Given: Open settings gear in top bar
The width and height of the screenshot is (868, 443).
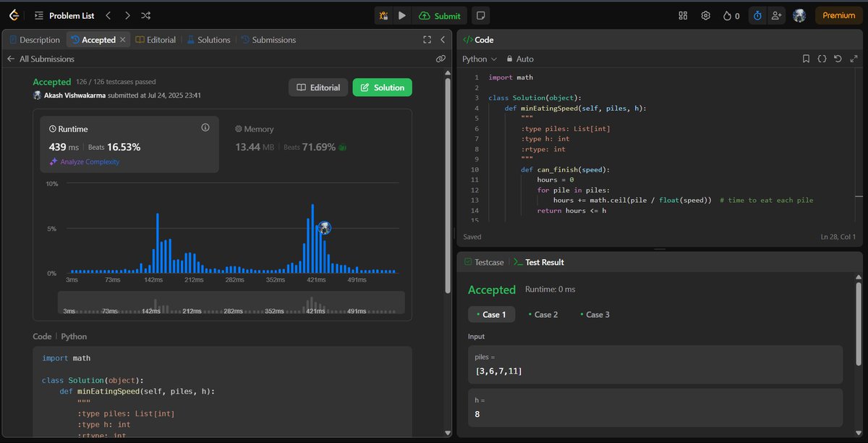Looking at the screenshot, I should pos(706,15).
